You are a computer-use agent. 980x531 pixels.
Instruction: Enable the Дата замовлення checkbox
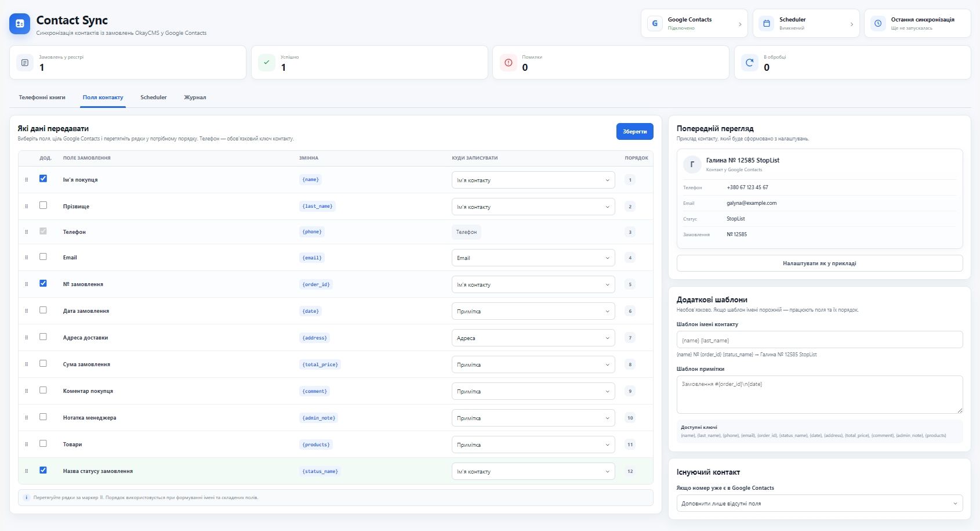click(43, 310)
